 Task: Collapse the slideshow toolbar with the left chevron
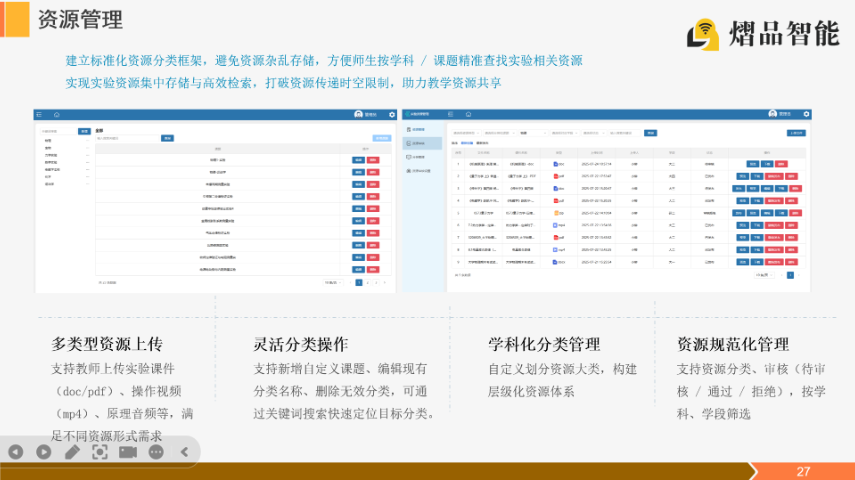point(184,452)
